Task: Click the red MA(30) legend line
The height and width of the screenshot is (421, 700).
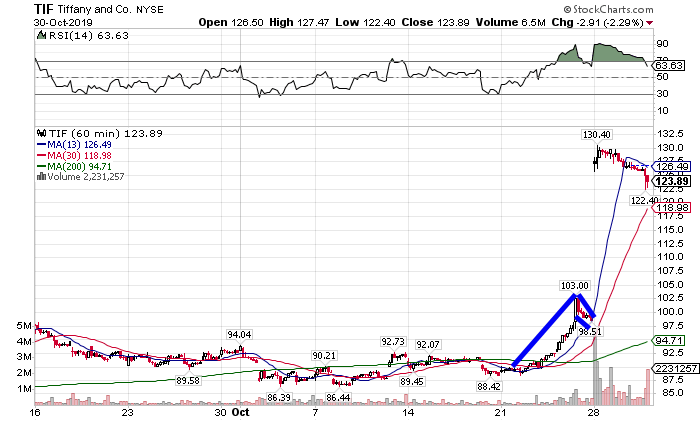Action: pos(42,155)
